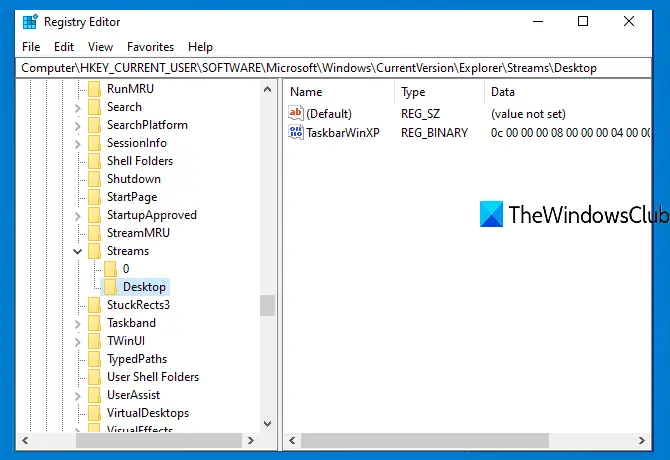This screenshot has height=460, width=670.
Task: Click the string value icon beside (Default)
Action: pos(296,113)
